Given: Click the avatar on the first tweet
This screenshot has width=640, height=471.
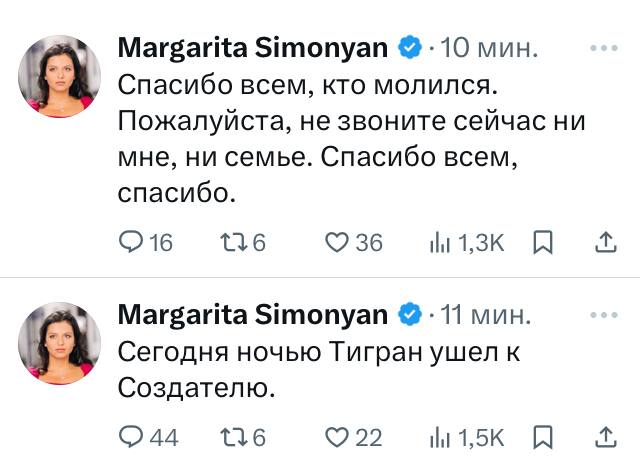Looking at the screenshot, I should [60, 73].
